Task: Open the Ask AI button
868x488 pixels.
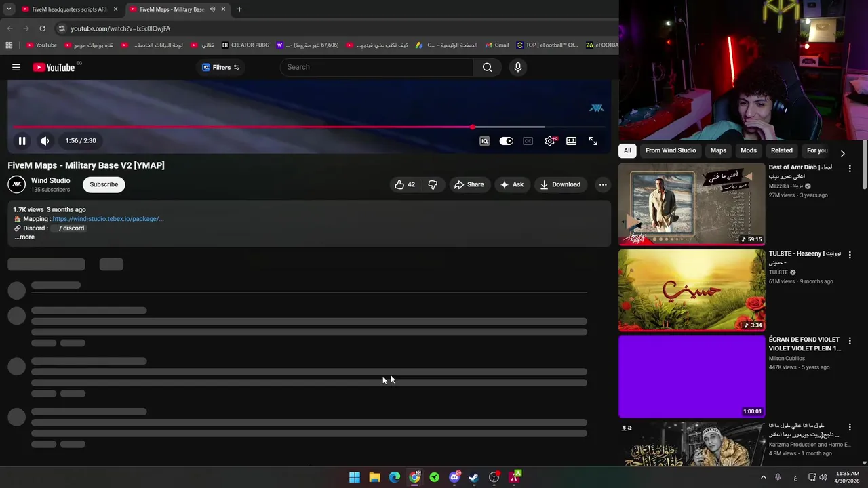Action: coord(512,184)
